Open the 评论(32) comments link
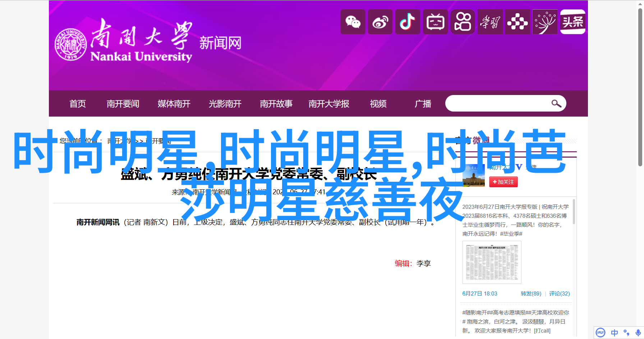Screen dimensions: 644x339 (x=559, y=294)
